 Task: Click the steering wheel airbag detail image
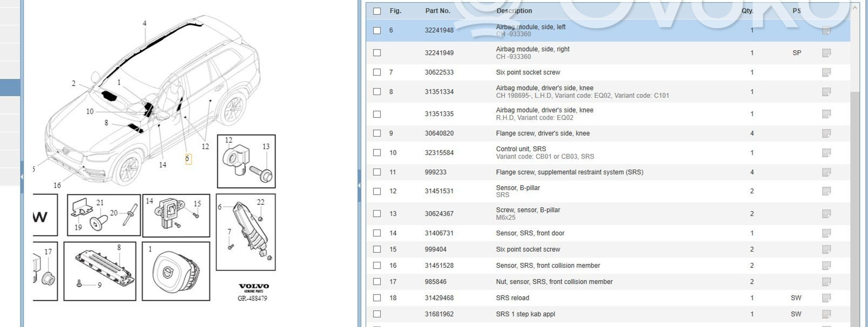point(176,271)
